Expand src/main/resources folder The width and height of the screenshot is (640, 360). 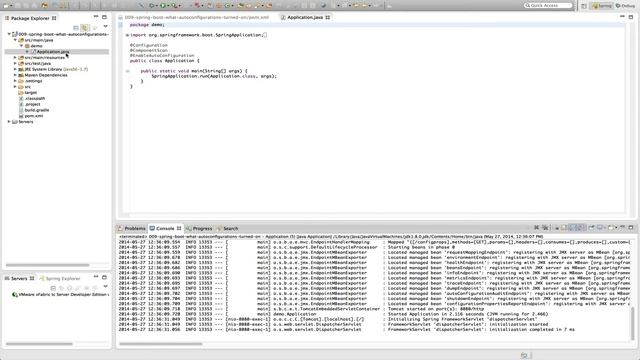click(x=15, y=58)
